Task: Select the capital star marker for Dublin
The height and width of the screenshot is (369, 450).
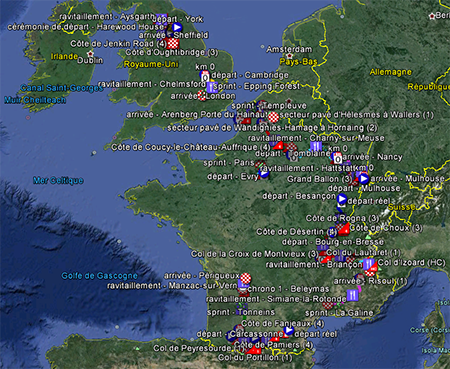Action: pos(90,54)
